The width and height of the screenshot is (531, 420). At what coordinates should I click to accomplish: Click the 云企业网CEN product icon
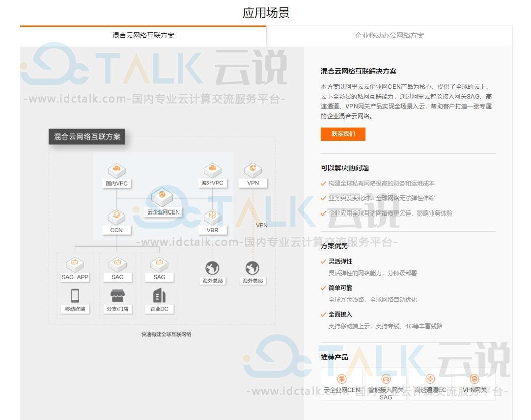(x=342, y=379)
